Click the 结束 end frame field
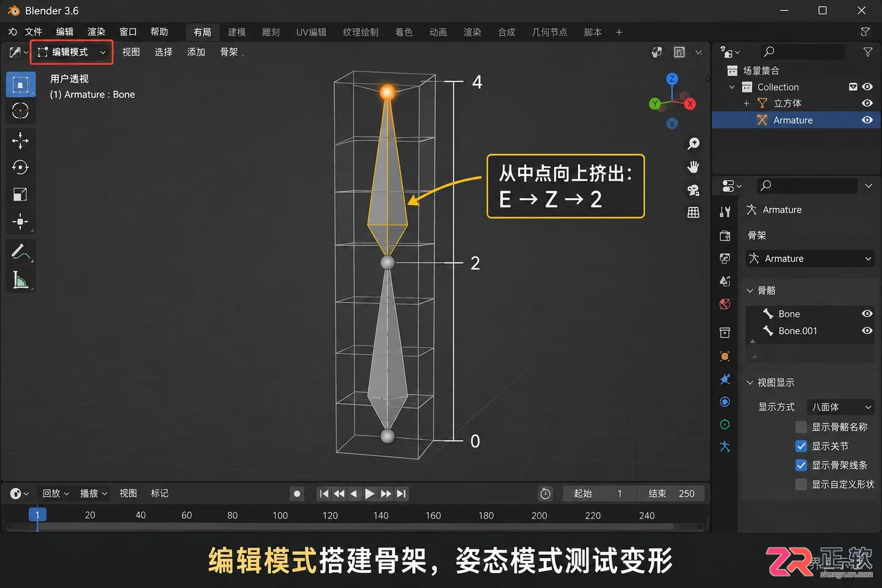 671,494
